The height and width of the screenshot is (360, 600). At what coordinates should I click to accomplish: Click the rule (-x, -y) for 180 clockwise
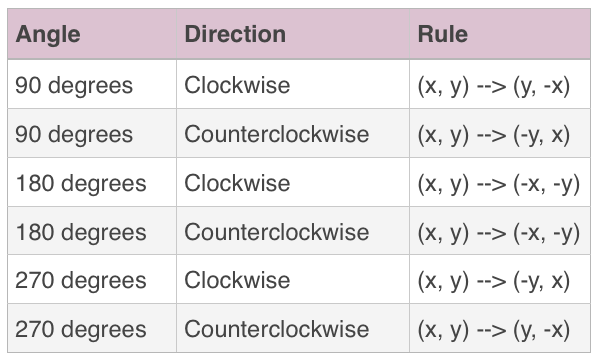499,184
